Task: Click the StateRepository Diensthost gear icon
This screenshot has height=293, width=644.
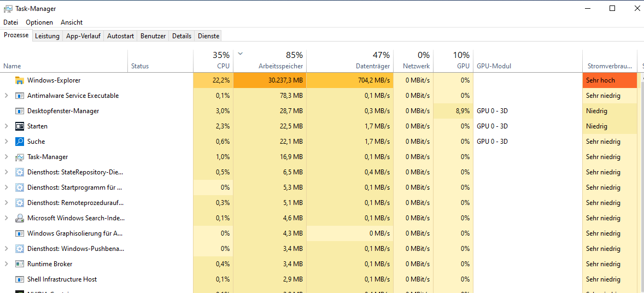Action: coord(19,172)
